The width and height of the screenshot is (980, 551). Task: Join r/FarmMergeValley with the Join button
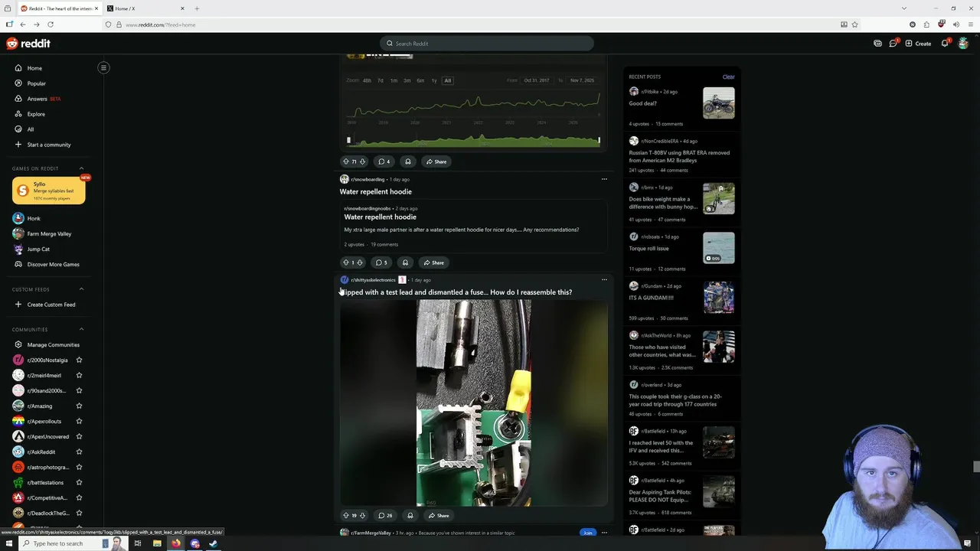tap(587, 533)
